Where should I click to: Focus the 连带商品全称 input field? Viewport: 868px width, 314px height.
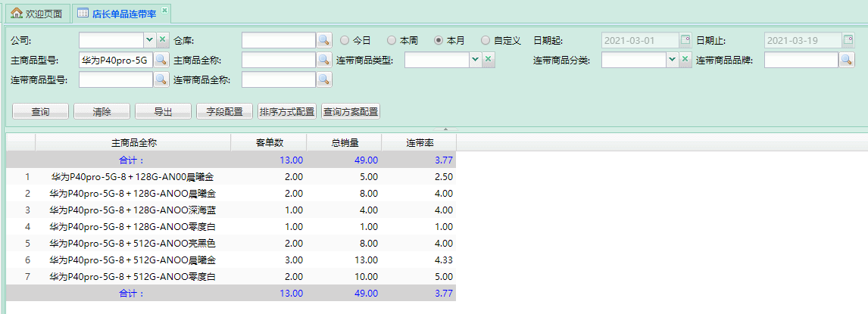(279, 80)
